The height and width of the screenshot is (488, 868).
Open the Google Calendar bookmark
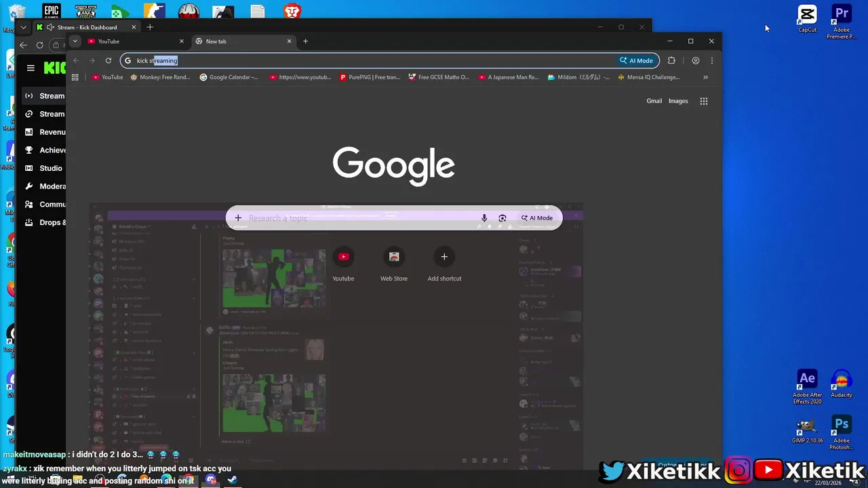(229, 77)
